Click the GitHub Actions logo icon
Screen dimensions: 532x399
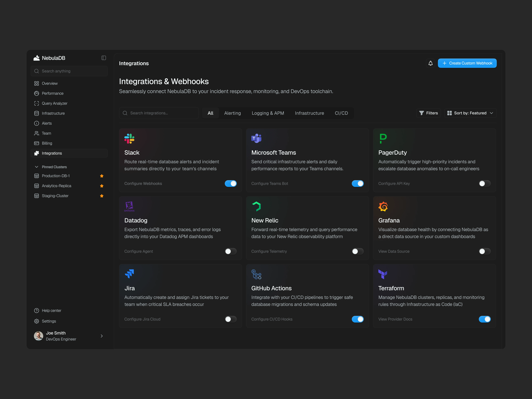(256, 274)
